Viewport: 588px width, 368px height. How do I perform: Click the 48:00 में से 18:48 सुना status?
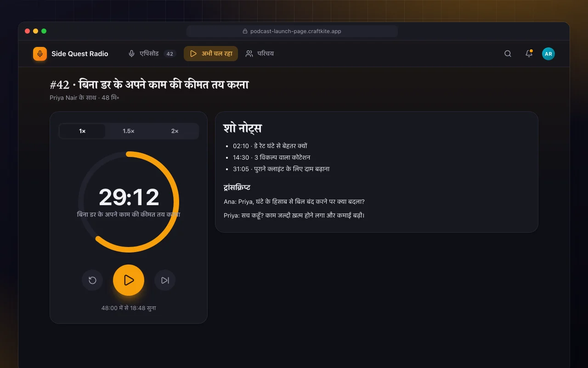click(129, 308)
